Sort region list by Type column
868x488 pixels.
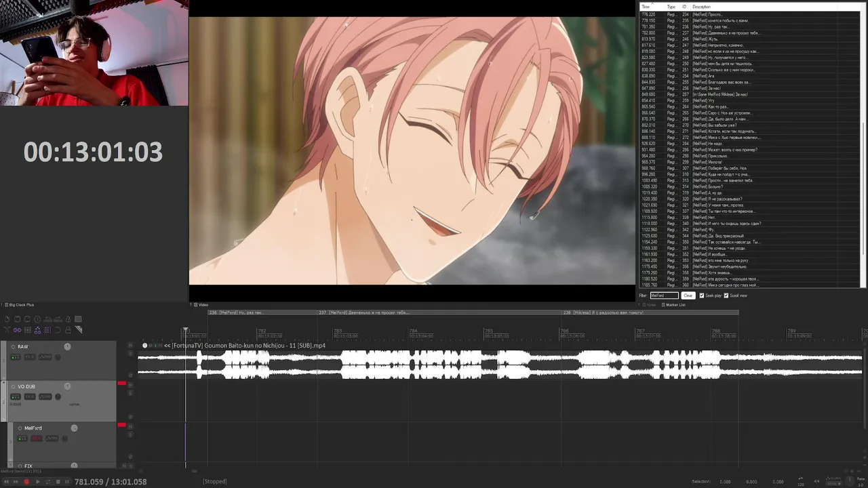point(673,7)
